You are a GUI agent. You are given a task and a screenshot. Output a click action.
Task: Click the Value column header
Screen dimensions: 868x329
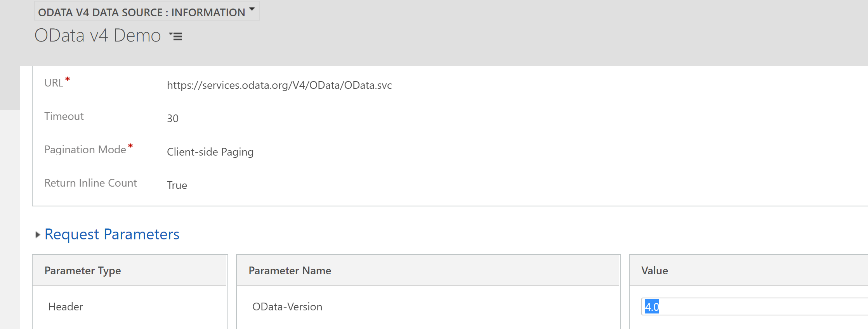[654, 270]
